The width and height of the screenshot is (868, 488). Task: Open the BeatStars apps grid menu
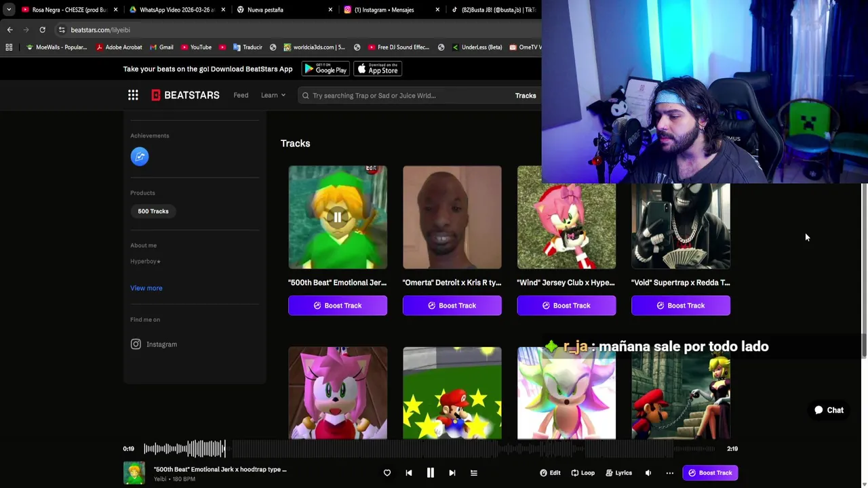[x=133, y=96]
